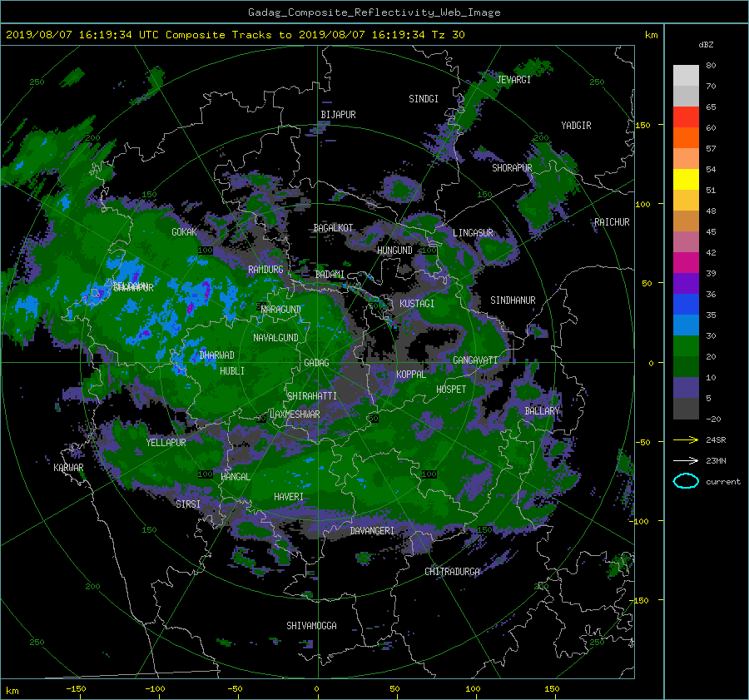Select the dark gray -20 dBZ swatch

tap(686, 409)
